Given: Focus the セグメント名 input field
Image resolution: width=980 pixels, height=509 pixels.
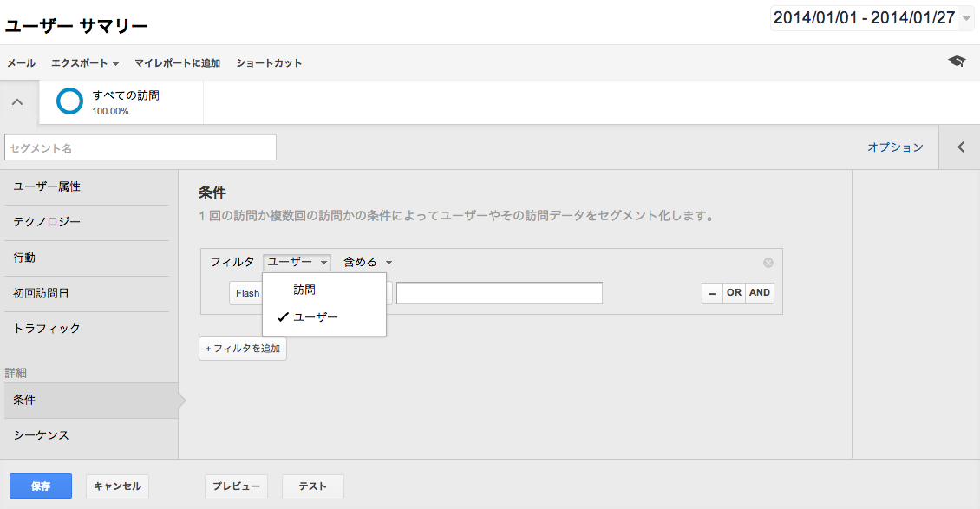Looking at the screenshot, I should pos(140,147).
